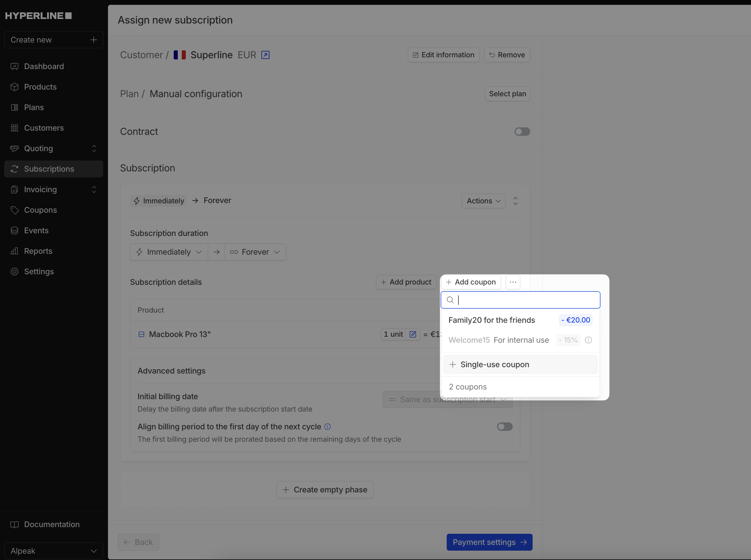
Task: Focus the coupon search input field
Action: point(525,300)
